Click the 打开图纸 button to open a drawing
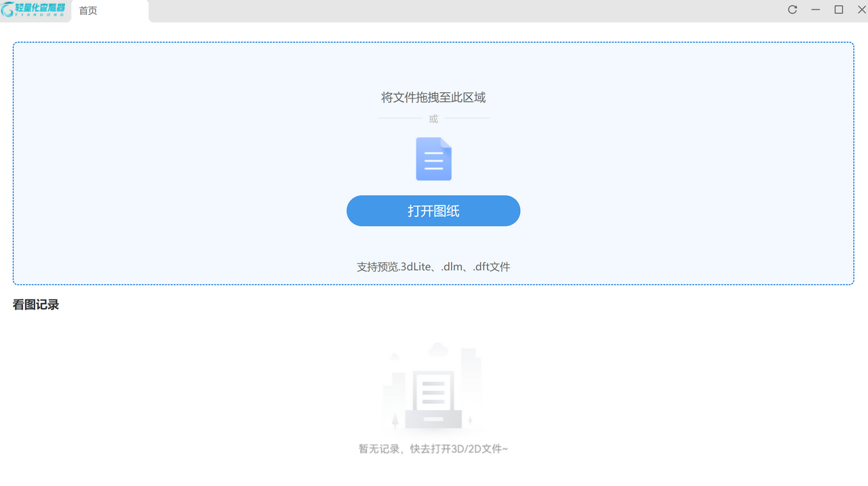 click(433, 210)
